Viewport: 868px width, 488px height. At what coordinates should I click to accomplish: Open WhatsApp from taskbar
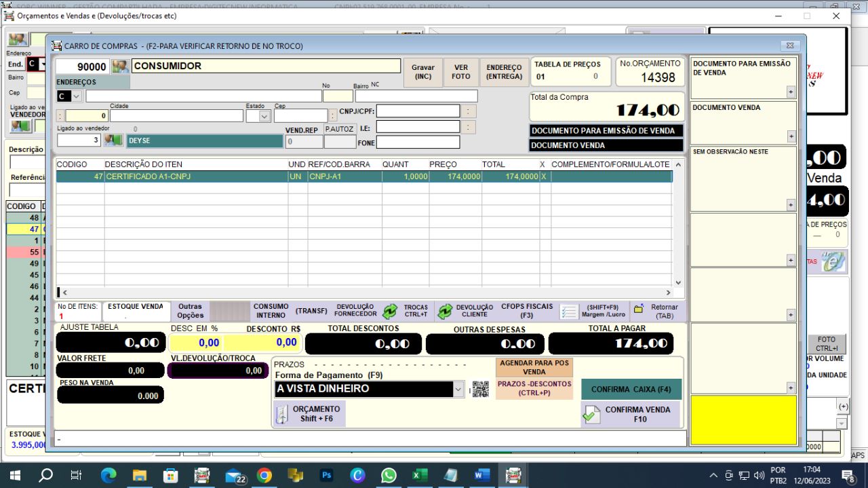(x=389, y=475)
